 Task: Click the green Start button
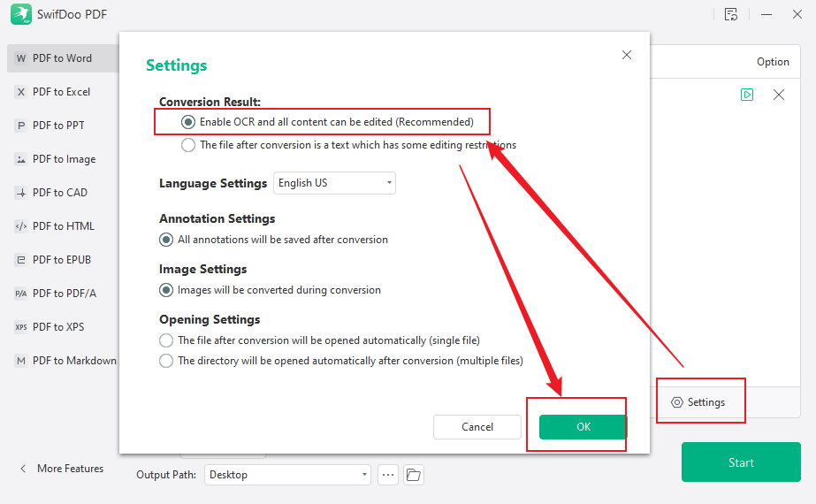tap(741, 462)
